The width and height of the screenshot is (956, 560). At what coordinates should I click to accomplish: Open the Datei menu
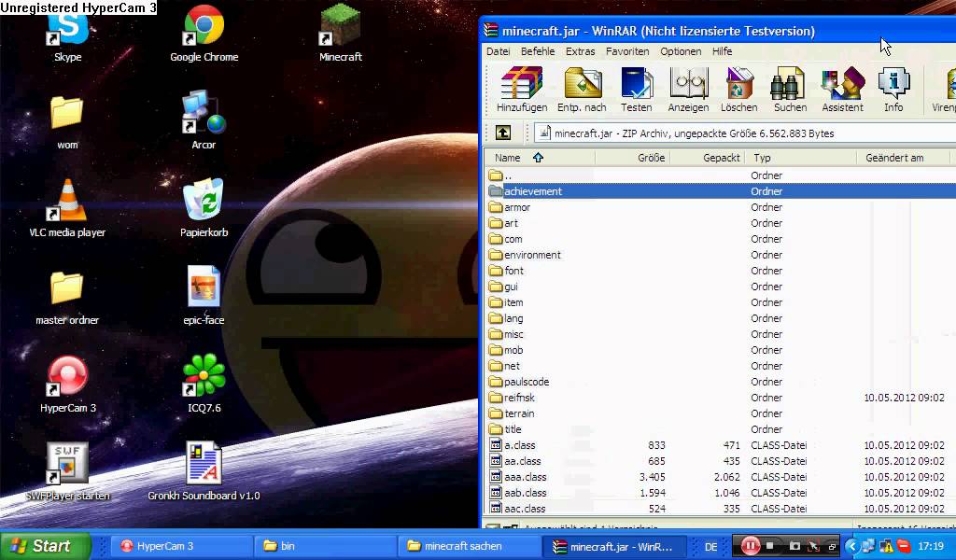pyautogui.click(x=499, y=51)
